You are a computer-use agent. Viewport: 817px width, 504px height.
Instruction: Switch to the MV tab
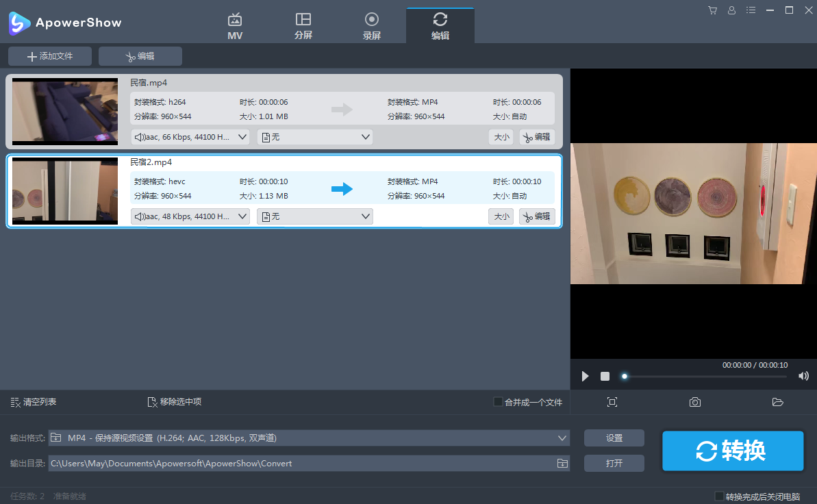tap(235, 26)
